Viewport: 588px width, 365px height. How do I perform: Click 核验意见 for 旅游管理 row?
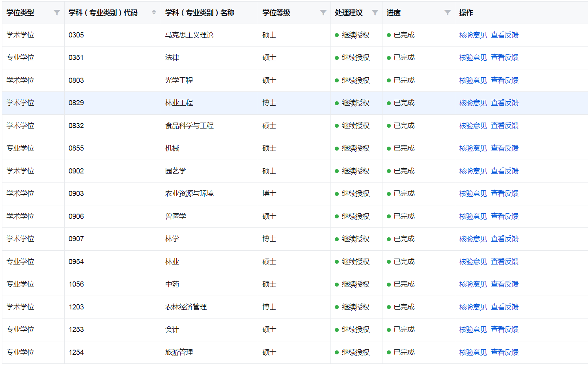(x=473, y=352)
